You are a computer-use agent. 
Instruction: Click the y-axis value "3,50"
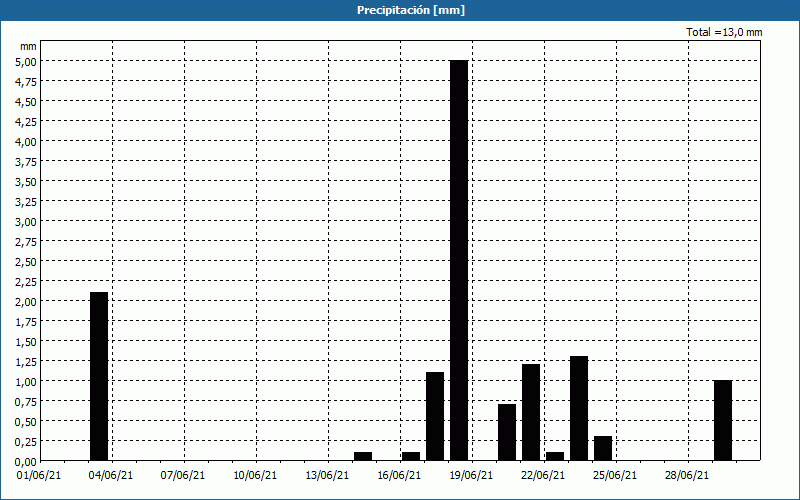tap(26, 182)
